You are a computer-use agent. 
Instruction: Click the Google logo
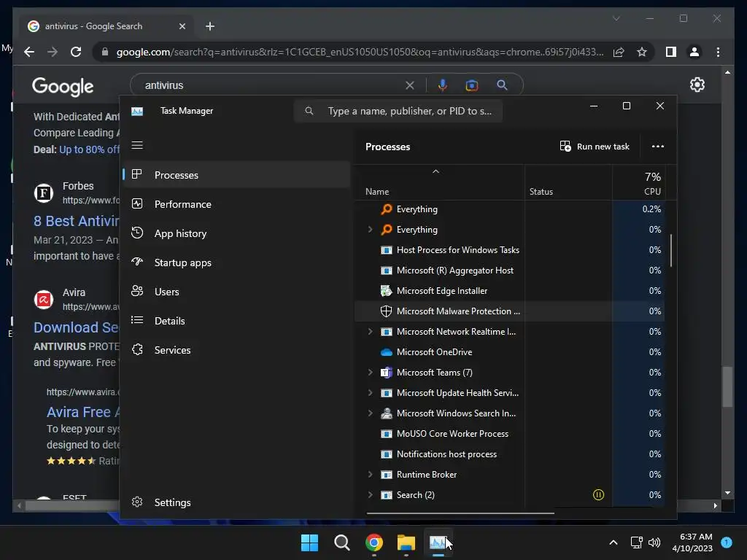[63, 87]
